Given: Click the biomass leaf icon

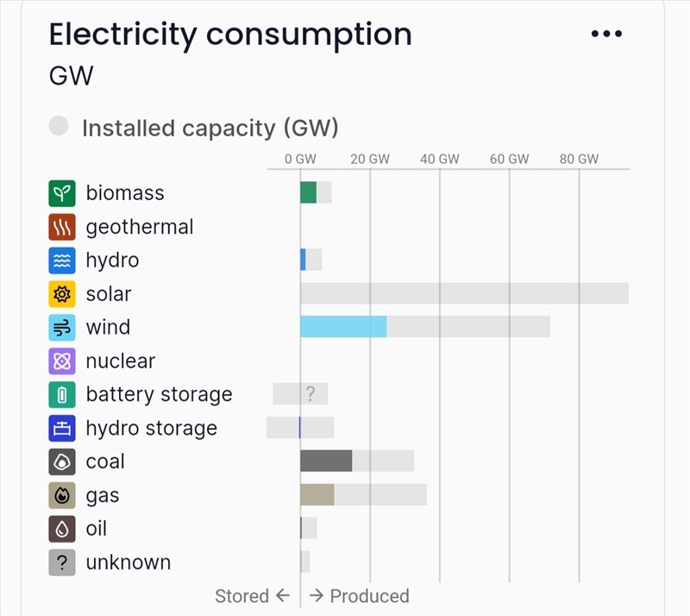Looking at the screenshot, I should point(62,193).
